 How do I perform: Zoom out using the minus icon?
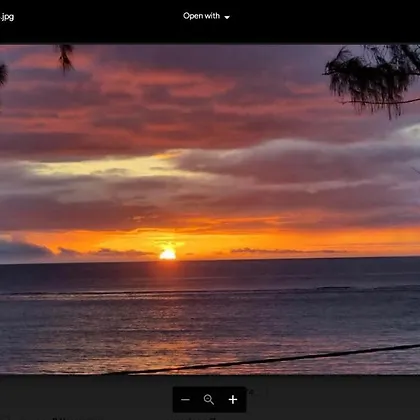click(x=185, y=399)
